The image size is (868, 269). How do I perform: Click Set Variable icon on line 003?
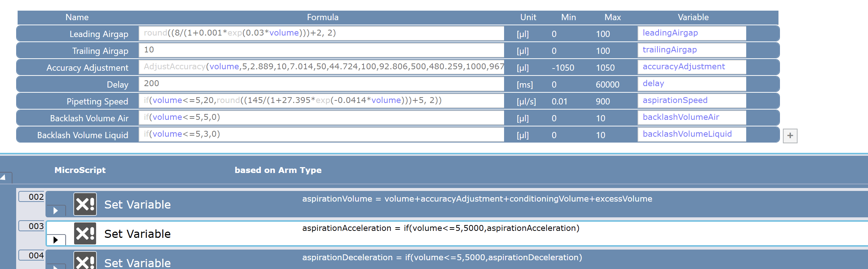(x=85, y=233)
